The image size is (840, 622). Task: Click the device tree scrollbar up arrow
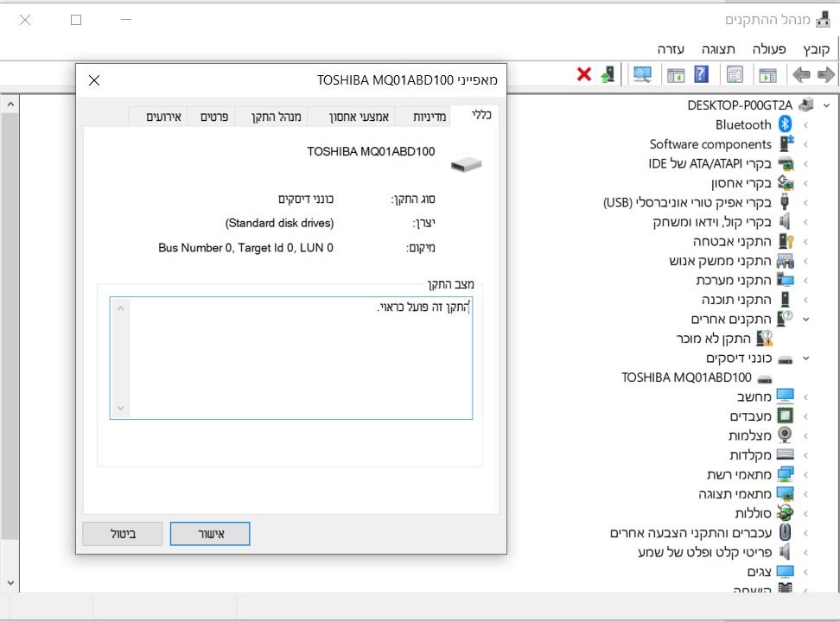coord(10,105)
